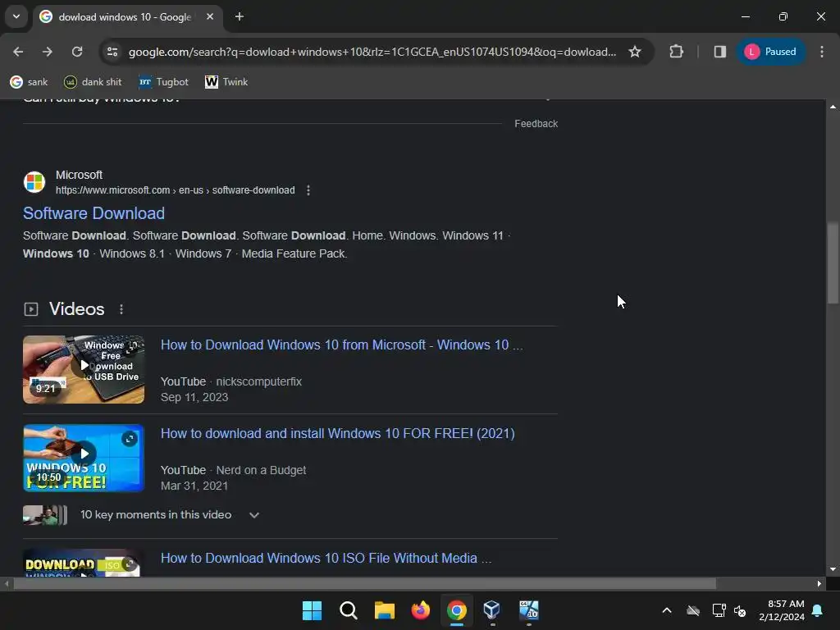Go back to the previous page

[x=18, y=52]
